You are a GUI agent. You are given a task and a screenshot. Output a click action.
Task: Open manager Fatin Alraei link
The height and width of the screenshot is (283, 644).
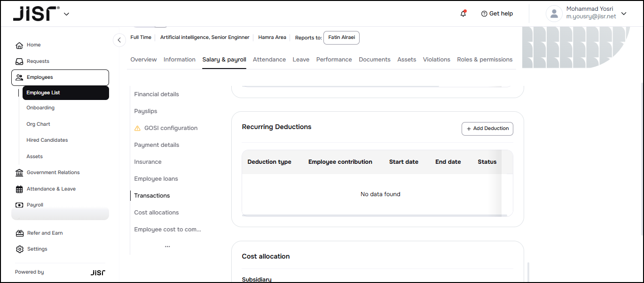pyautogui.click(x=341, y=38)
